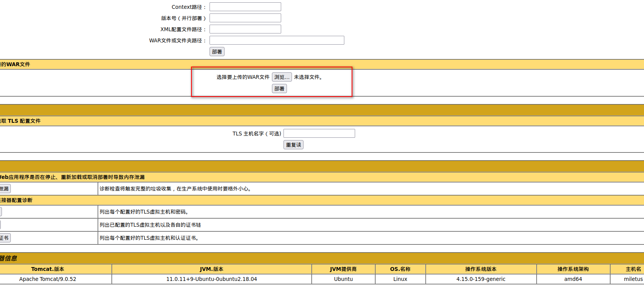644x289 pixels.
Task: Click the JVM.版本 column header
Action: [211, 269]
